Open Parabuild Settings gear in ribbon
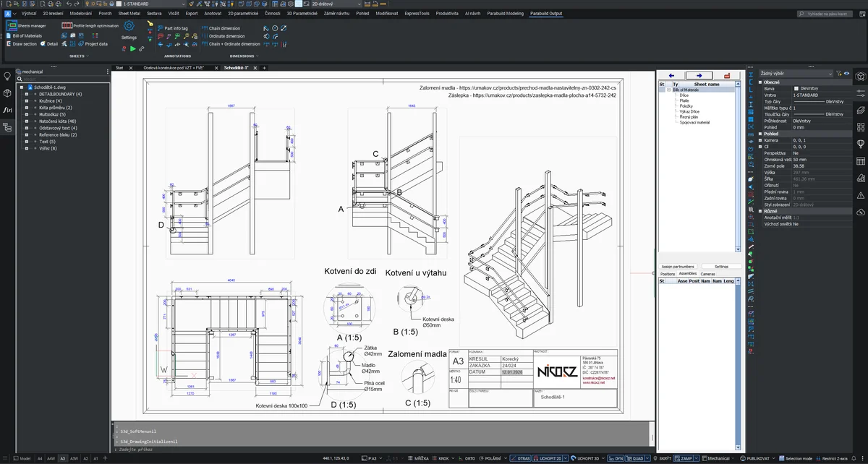Screen dimensions: 868x464 pyautogui.click(x=129, y=27)
